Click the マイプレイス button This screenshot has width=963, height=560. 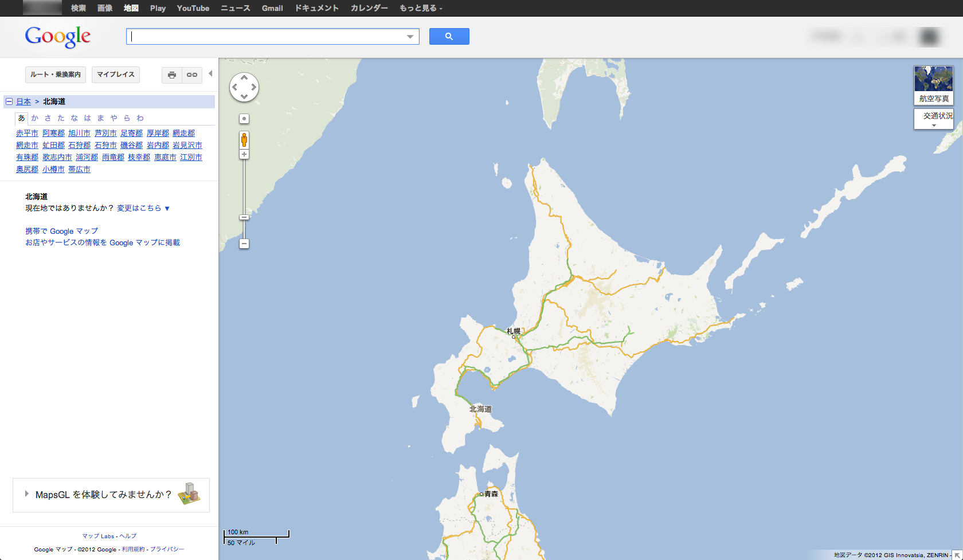click(116, 75)
